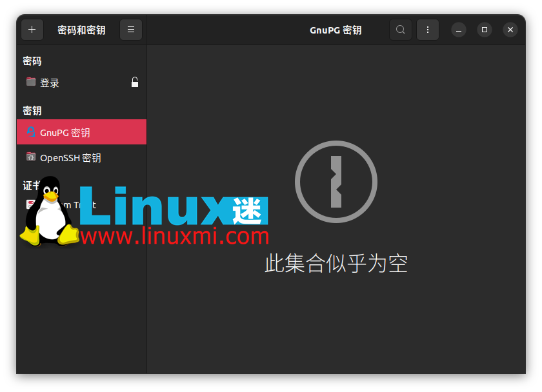
Task: Click the plus button to add new item
Action: click(32, 30)
